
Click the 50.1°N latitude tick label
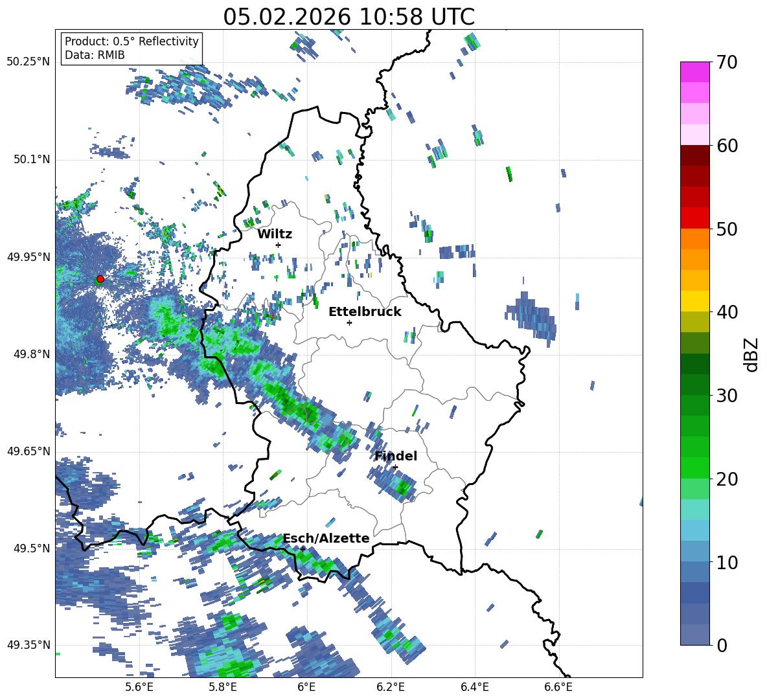31,159
